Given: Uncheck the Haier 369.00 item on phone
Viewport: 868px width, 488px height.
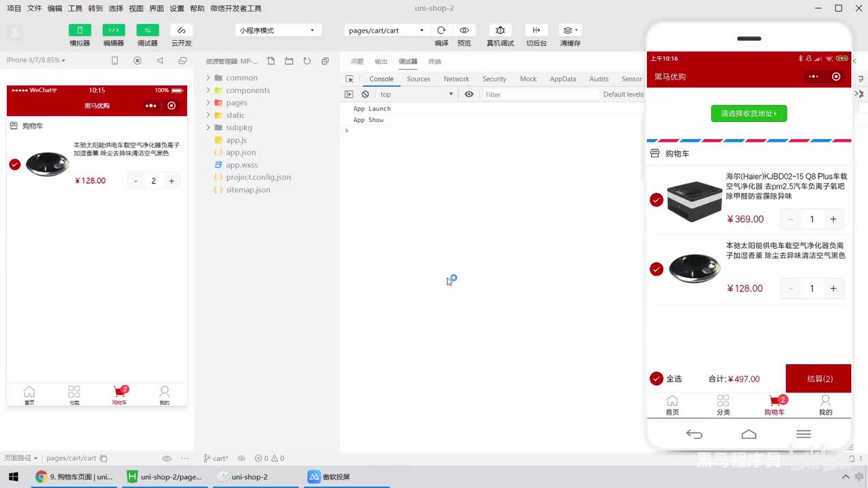Looking at the screenshot, I should [656, 200].
